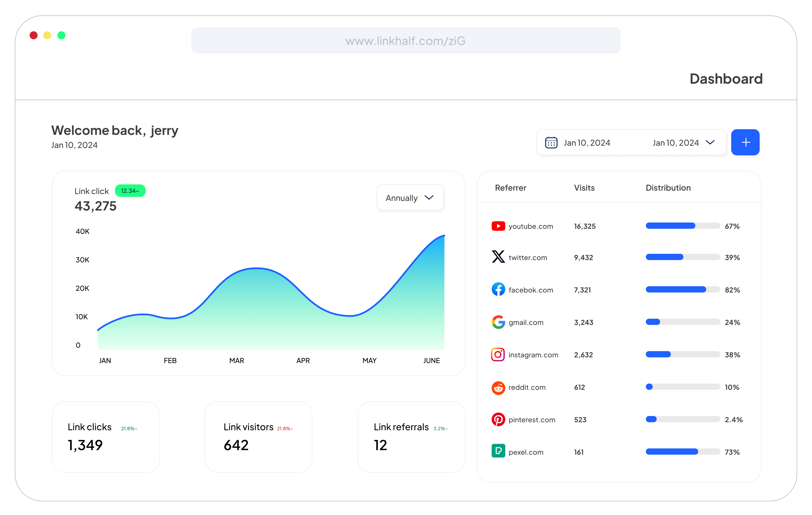
Task: Click the JUNE label on chart axis
Action: 431,360
